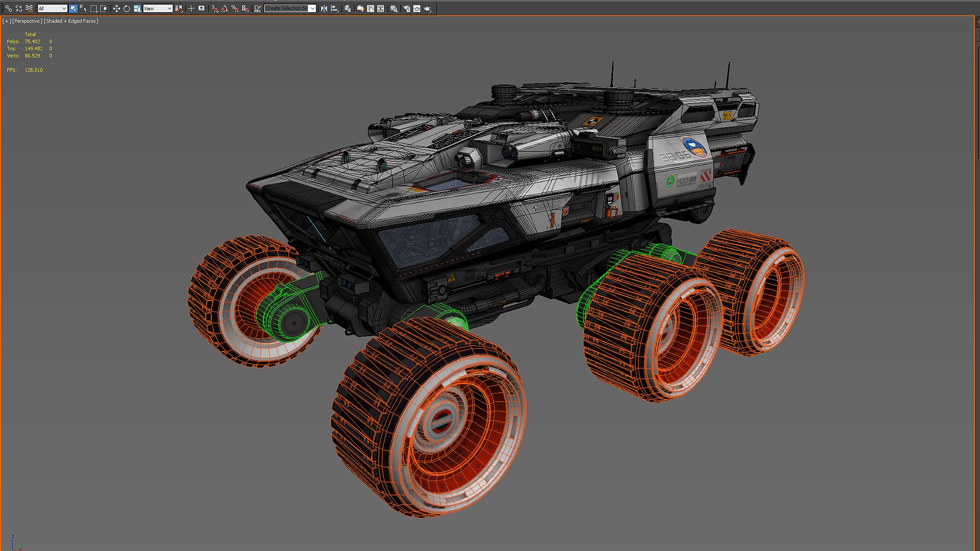Activate the Select Object tool
The height and width of the screenshot is (551, 980).
(73, 9)
